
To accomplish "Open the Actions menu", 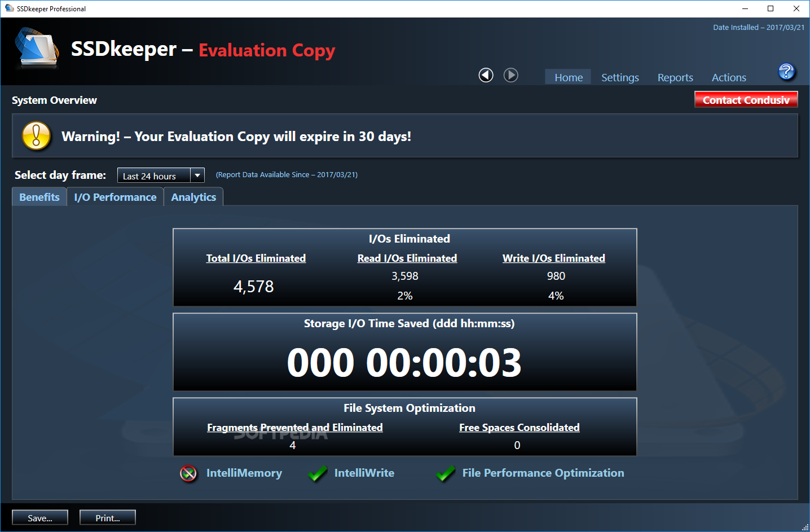I will [x=729, y=77].
